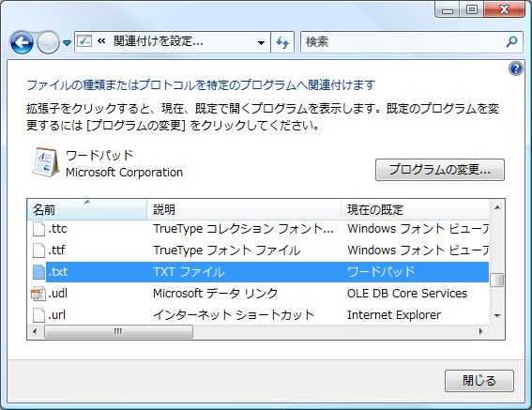The image size is (532, 410).
Task: Click the selected .txt file icon
Action: (38, 272)
